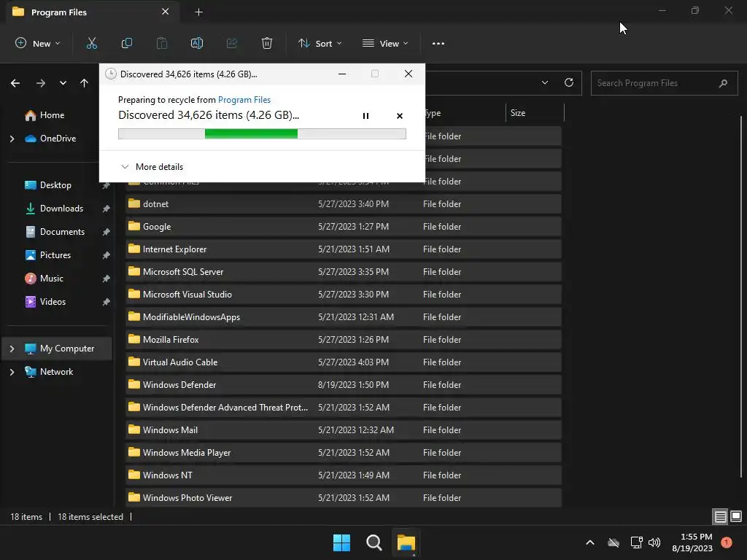Image resolution: width=747 pixels, height=560 pixels.
Task: Open Documents in navigation pane
Action: 55,232
